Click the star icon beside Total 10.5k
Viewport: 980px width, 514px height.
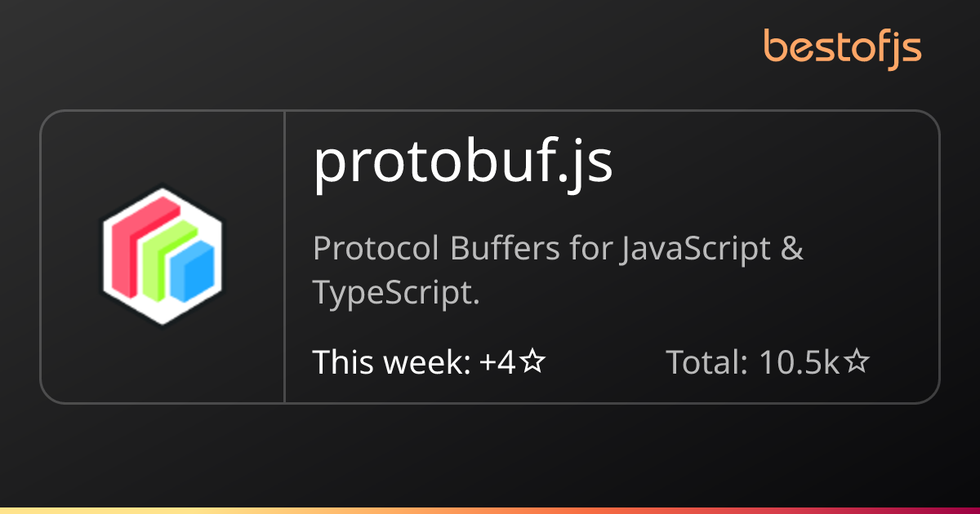tap(857, 362)
